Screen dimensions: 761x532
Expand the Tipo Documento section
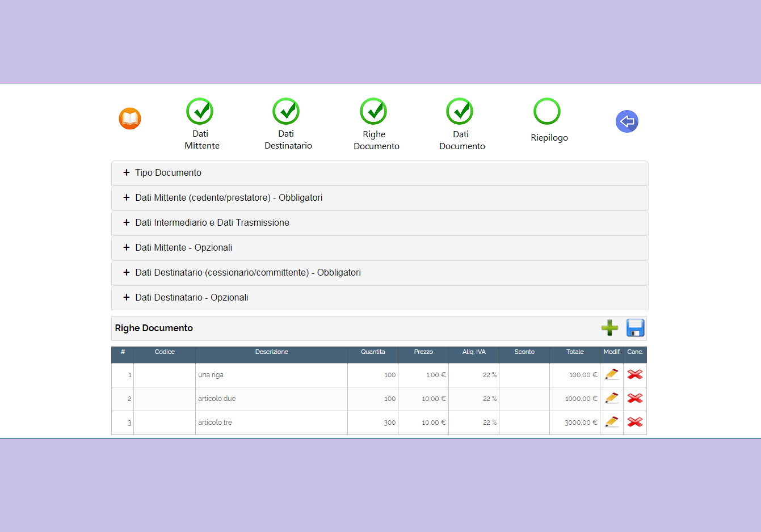380,173
